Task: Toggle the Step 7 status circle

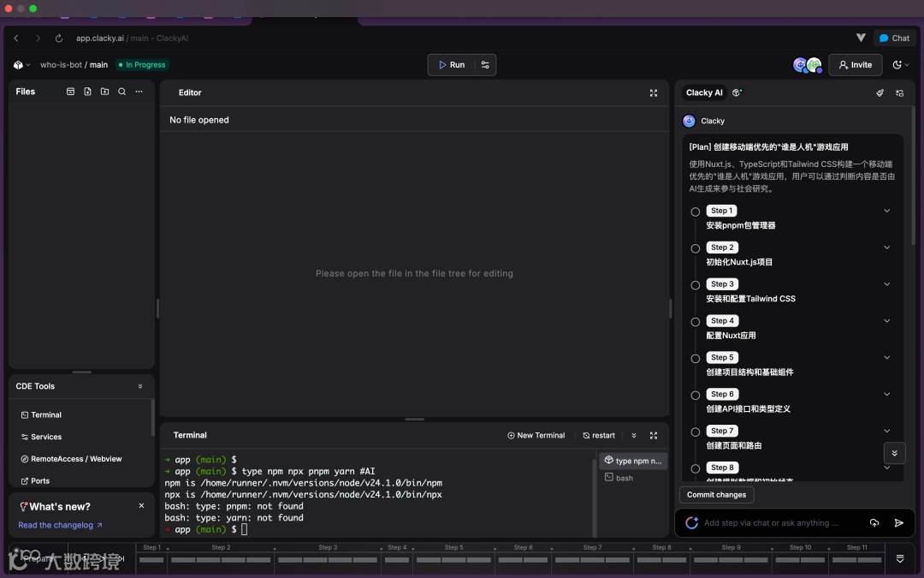Action: [x=696, y=432]
